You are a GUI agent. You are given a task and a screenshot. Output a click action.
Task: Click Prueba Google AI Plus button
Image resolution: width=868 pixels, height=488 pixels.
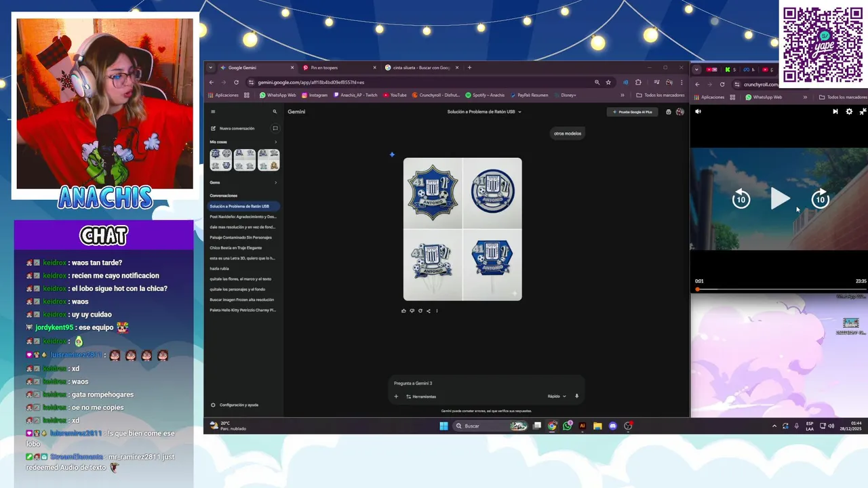click(x=633, y=112)
